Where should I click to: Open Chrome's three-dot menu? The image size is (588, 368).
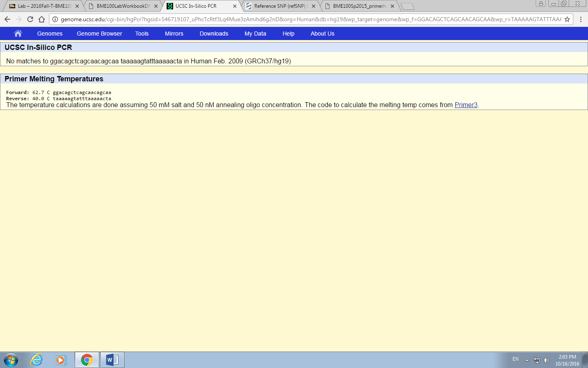[581, 19]
